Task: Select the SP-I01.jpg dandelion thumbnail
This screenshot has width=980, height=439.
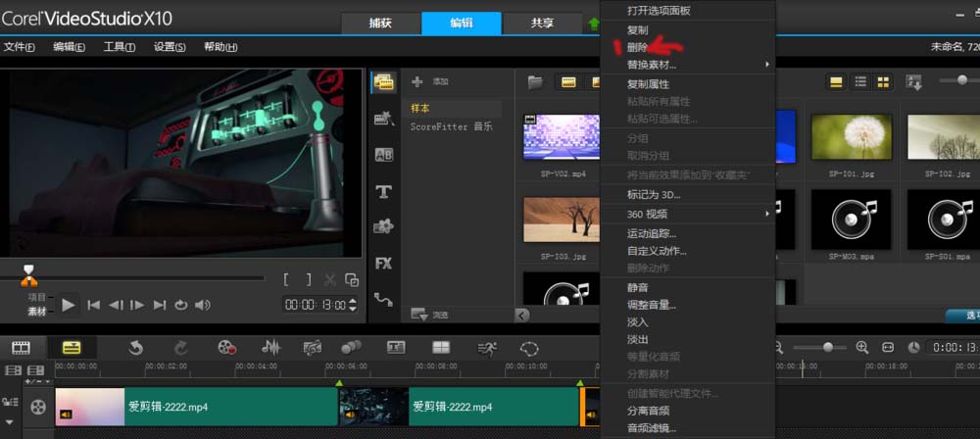Action: point(852,137)
